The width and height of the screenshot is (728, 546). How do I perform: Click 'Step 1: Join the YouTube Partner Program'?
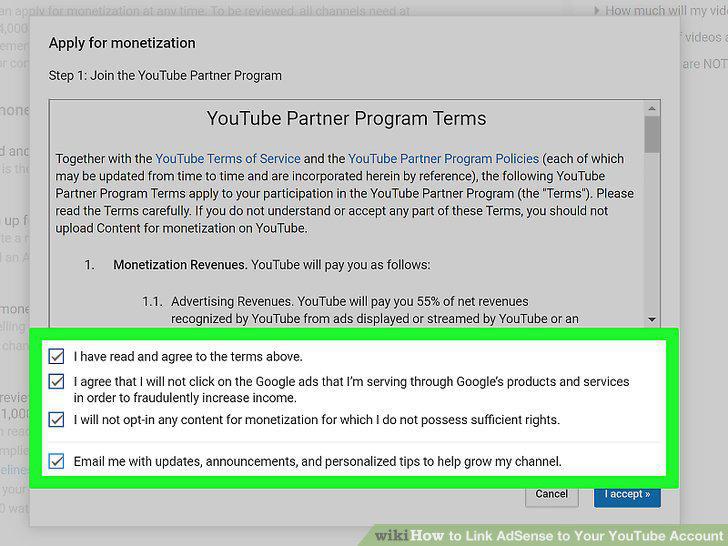pyautogui.click(x=165, y=76)
